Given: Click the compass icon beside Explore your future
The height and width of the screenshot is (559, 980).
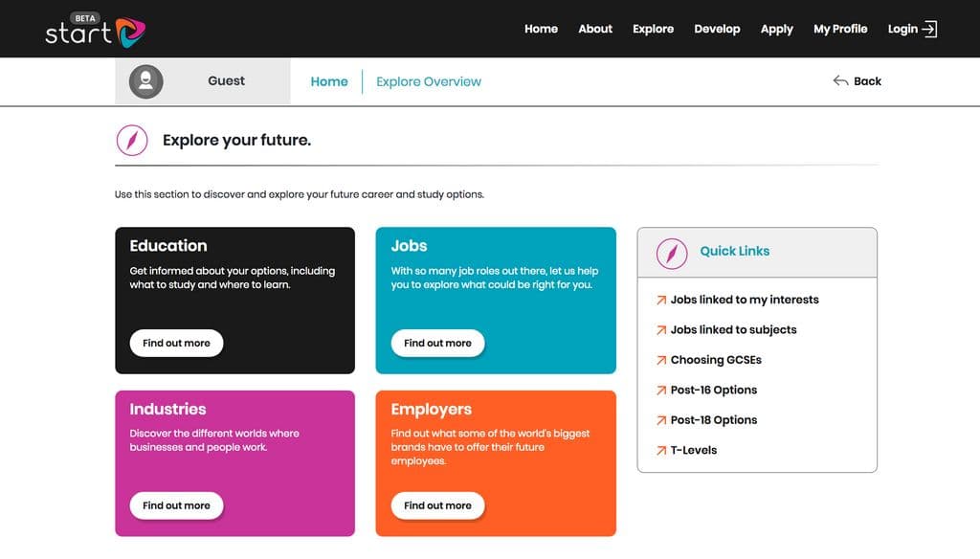Looking at the screenshot, I should [x=132, y=140].
